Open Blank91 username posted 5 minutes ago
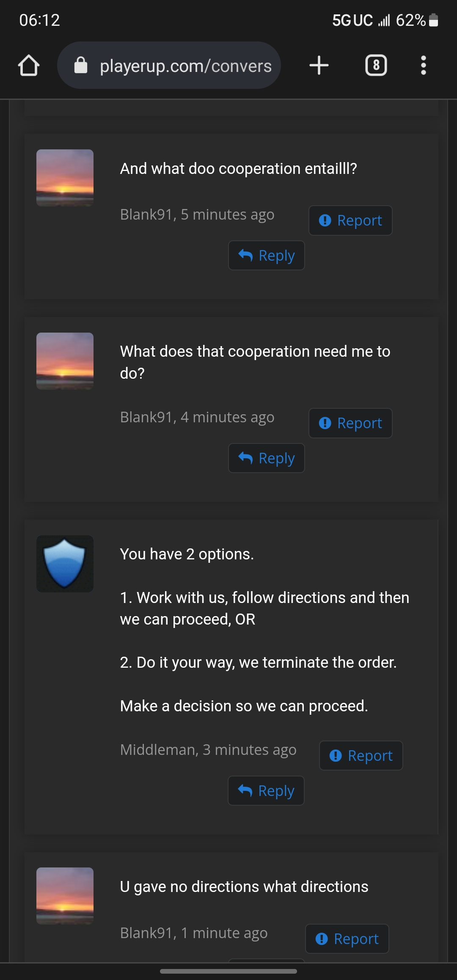Image resolution: width=457 pixels, height=980 pixels. (x=146, y=215)
